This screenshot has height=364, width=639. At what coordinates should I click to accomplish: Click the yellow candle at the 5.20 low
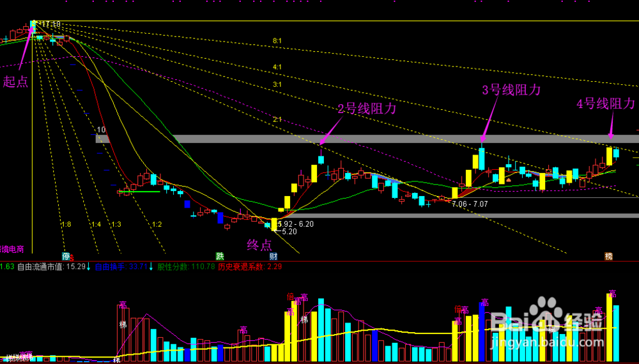point(274,224)
